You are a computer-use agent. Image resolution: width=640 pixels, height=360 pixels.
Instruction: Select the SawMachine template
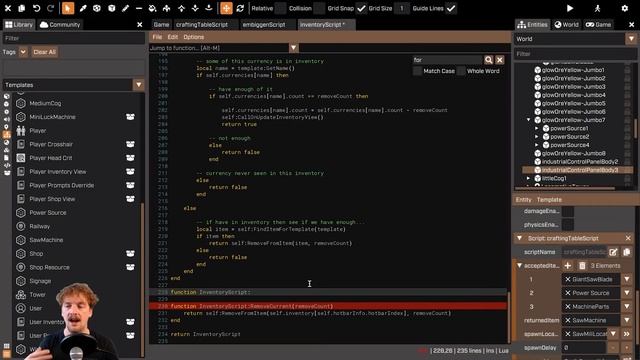(46, 240)
